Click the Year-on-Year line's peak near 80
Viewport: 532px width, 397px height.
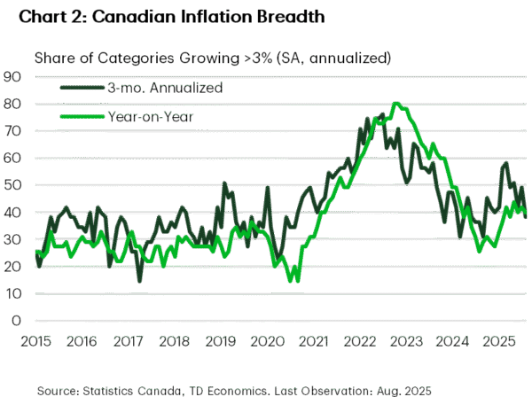click(396, 105)
